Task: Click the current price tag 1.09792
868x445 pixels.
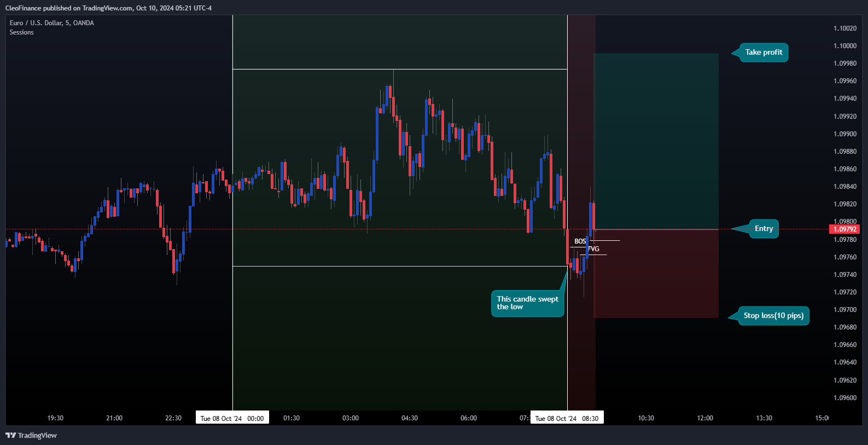Action: [844, 229]
